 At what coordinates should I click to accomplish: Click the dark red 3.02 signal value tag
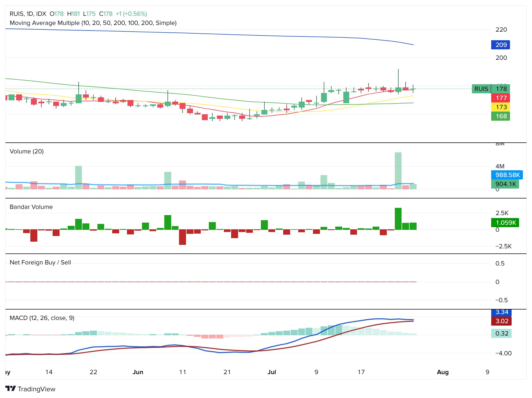(x=501, y=321)
